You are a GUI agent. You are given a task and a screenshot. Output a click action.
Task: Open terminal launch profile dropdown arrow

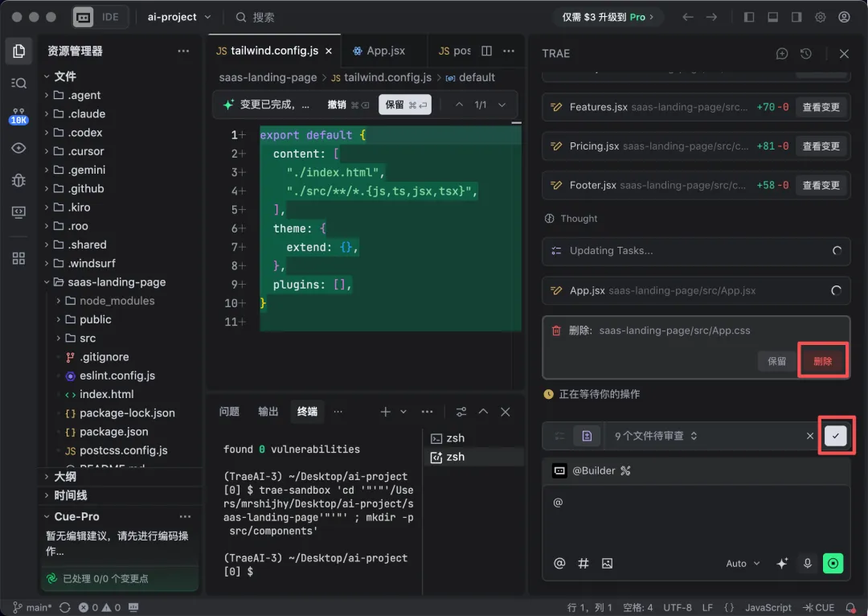click(403, 412)
